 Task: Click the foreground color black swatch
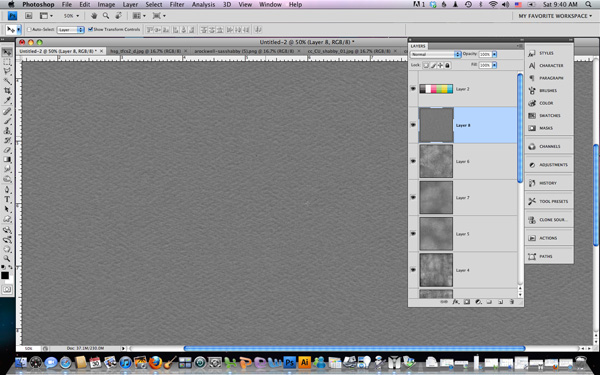[x=5, y=275]
